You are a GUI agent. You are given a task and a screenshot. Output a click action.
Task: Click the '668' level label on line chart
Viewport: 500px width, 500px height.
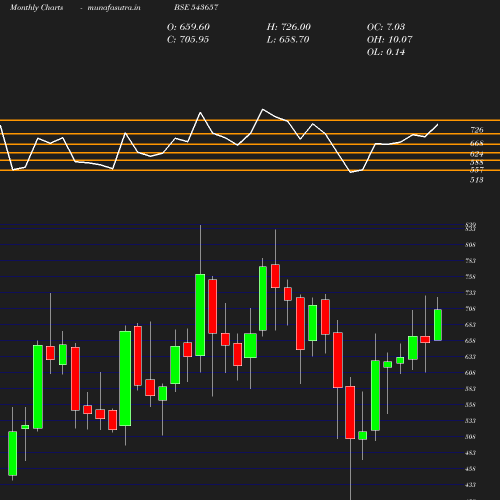[477, 143]
